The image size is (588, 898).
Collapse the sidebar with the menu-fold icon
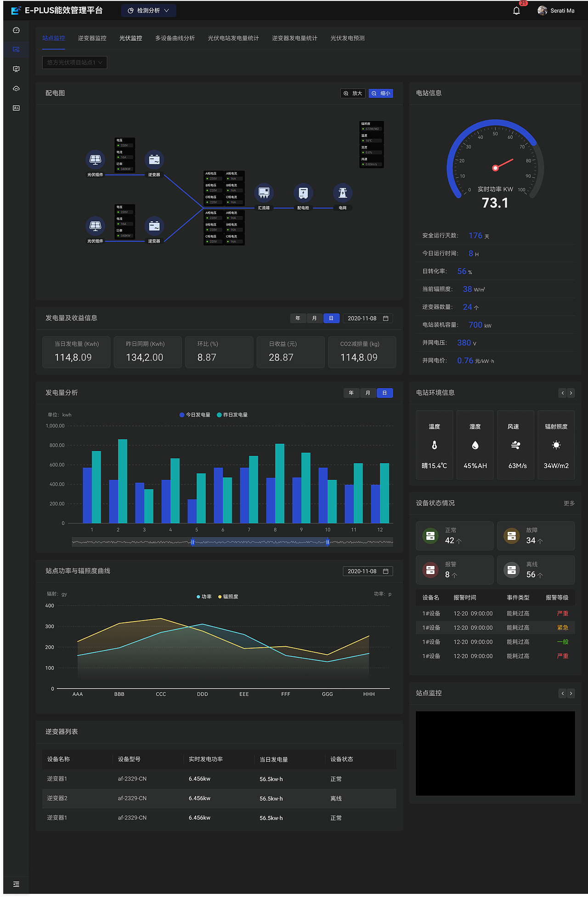[16, 884]
